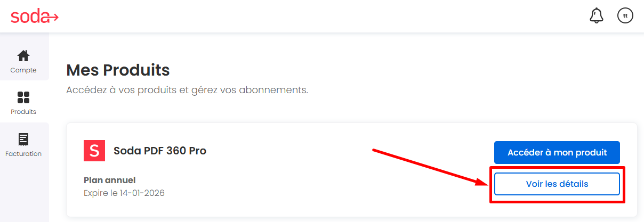This screenshot has height=222, width=644.
Task: Click 'Accéder à mon produit' button
Action: 557,152
